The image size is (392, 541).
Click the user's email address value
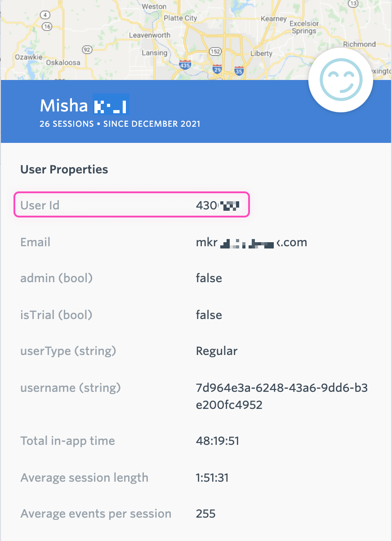251,242
